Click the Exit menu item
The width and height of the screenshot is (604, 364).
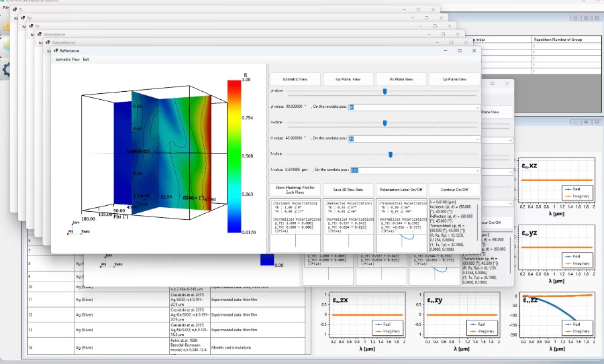(x=86, y=59)
